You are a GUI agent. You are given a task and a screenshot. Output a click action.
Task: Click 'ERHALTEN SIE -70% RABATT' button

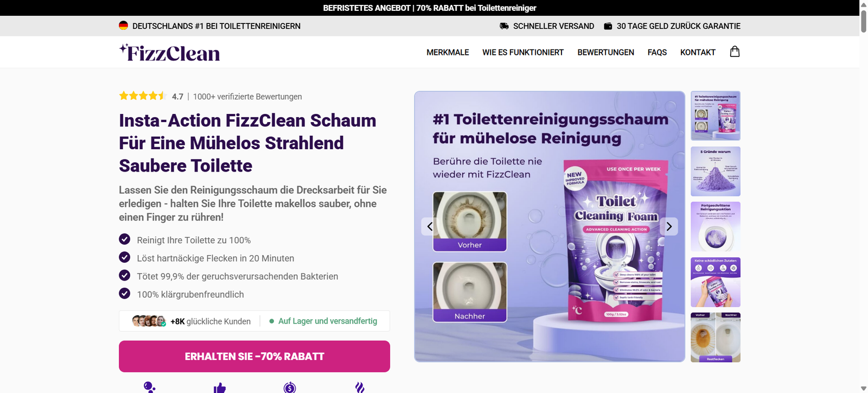(x=254, y=356)
